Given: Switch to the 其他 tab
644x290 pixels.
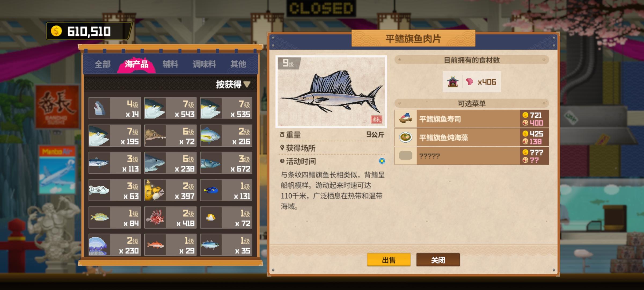Looking at the screenshot, I should coord(238,64).
